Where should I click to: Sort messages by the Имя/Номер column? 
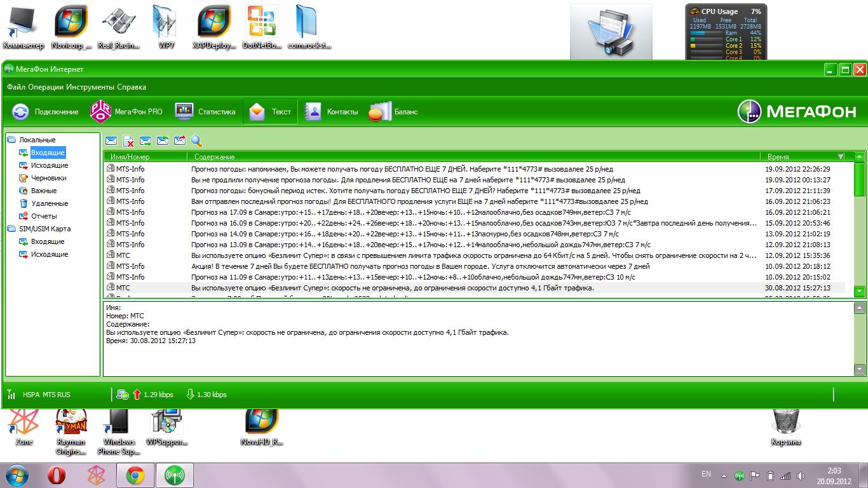pos(146,156)
